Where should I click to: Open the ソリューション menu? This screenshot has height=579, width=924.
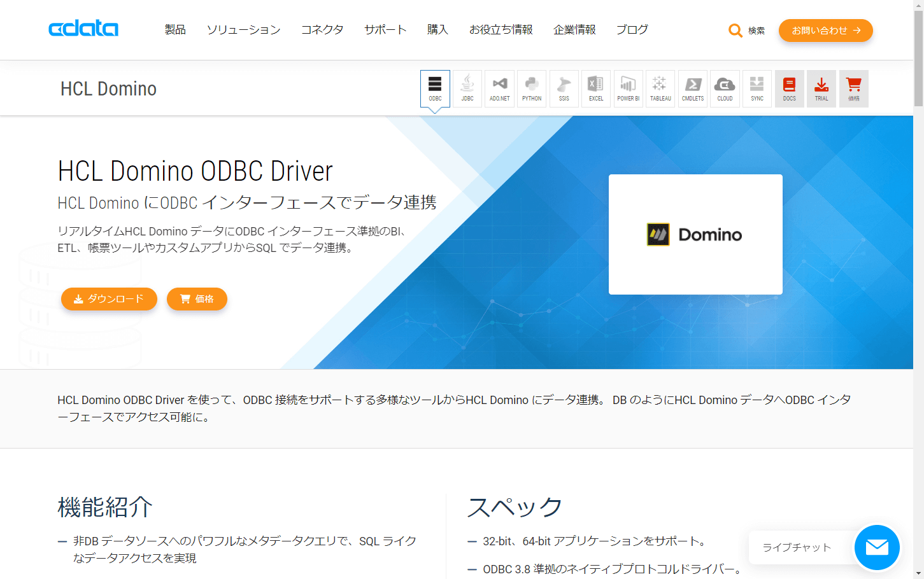[243, 29]
